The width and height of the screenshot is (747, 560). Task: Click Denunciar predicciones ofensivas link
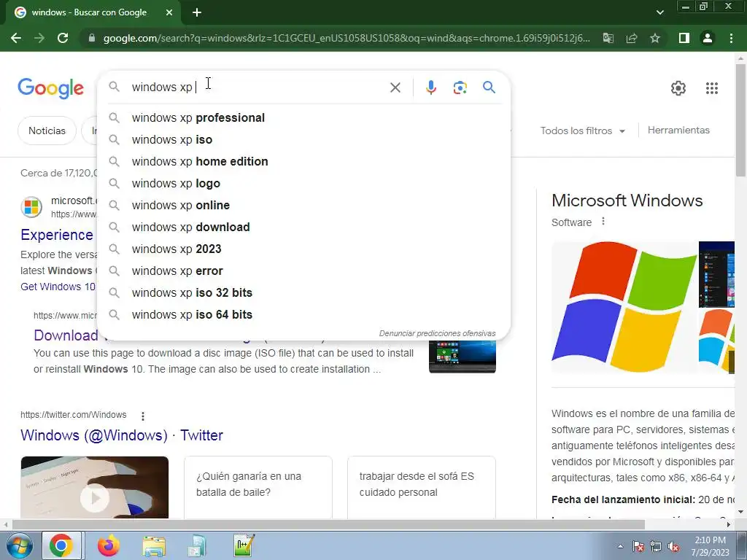pyautogui.click(x=437, y=333)
